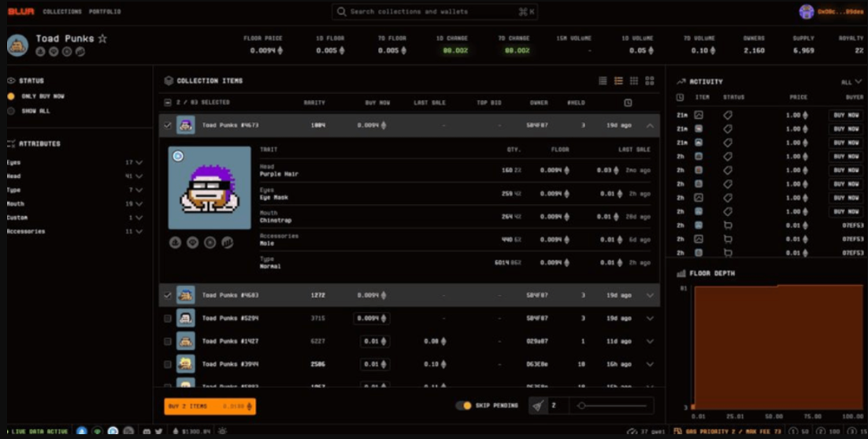
Task: Switch to the compact list view
Action: point(603,81)
